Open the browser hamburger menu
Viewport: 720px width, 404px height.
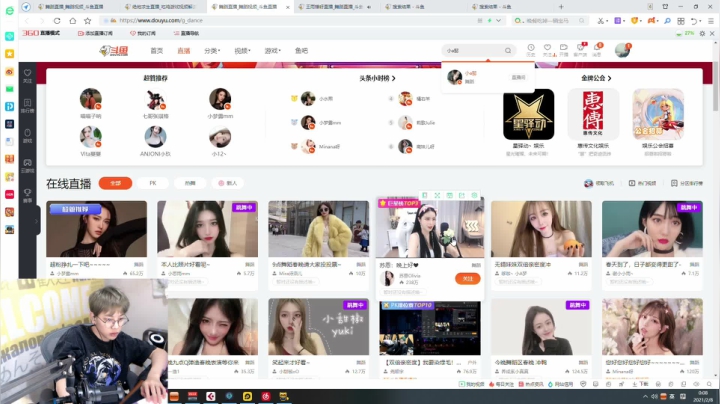point(711,21)
